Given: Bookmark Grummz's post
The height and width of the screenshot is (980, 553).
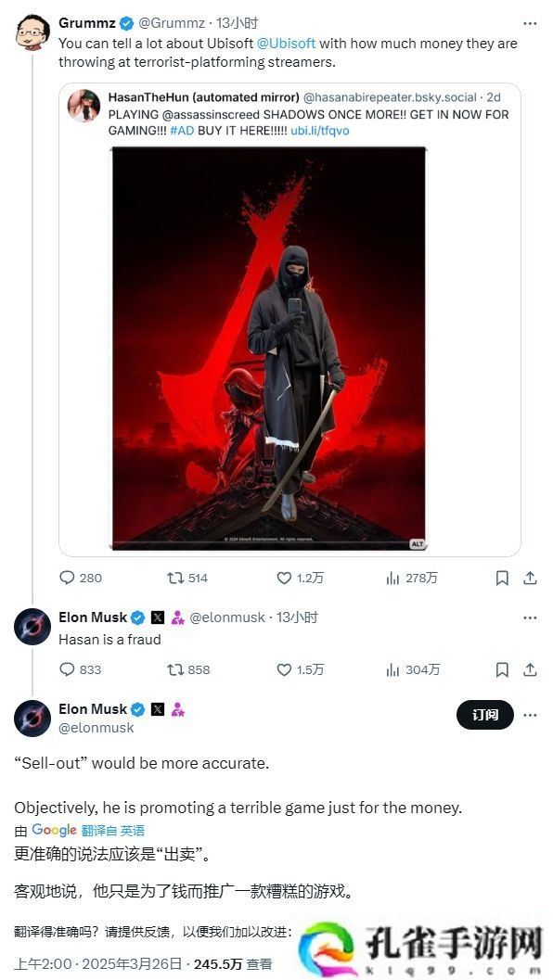Looking at the screenshot, I should tap(502, 579).
